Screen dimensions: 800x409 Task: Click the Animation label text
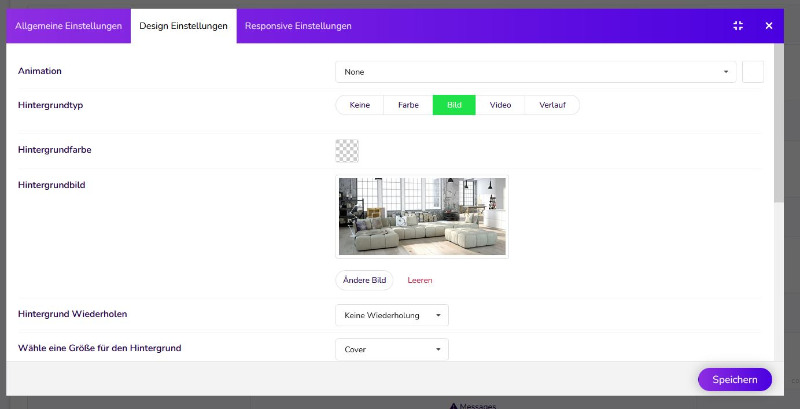pos(40,71)
